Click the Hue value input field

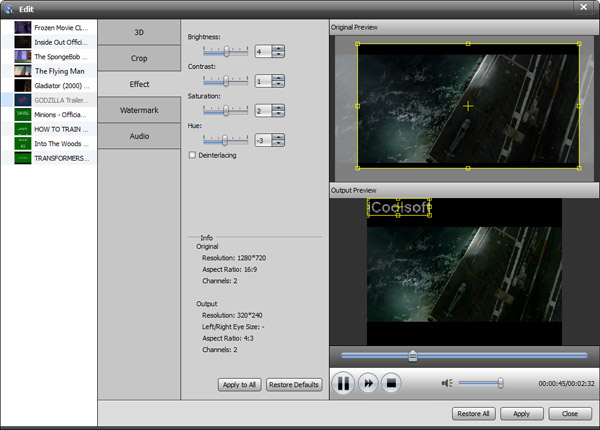262,141
